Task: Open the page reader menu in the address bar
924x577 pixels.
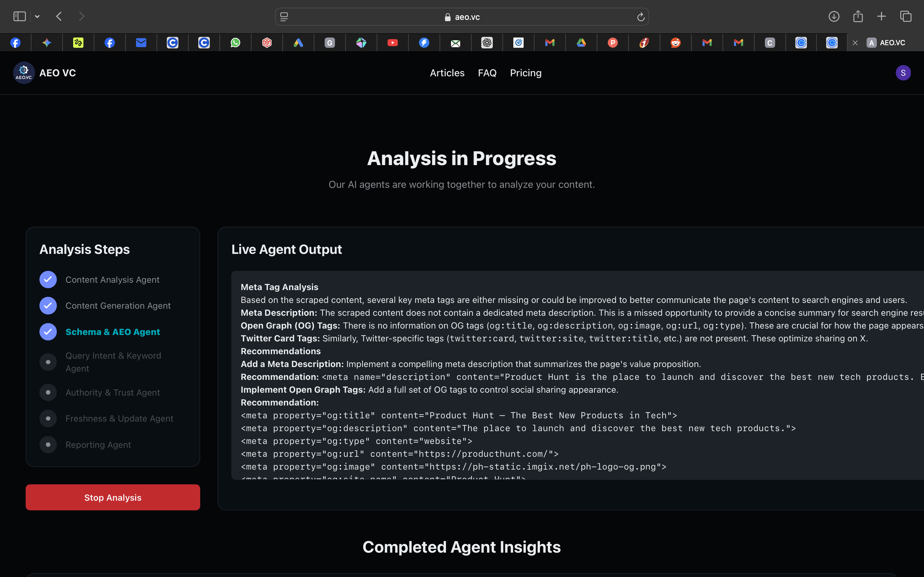Action: click(x=284, y=17)
